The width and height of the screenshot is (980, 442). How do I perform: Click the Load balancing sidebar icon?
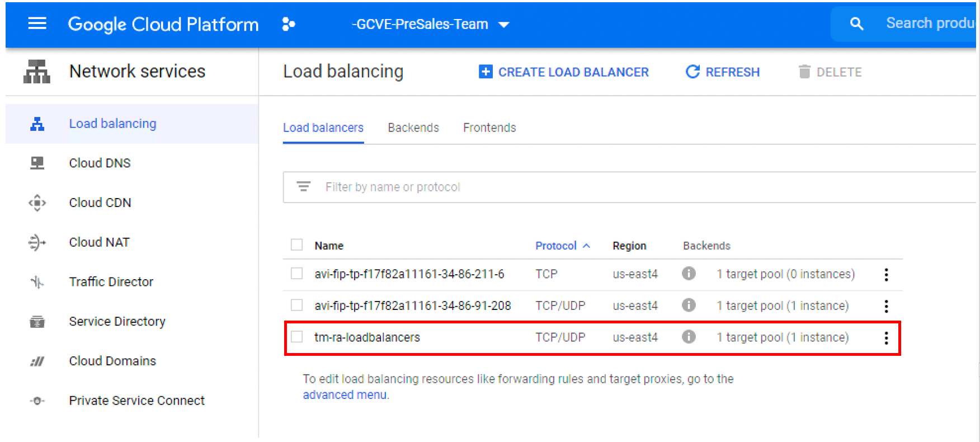pos(37,124)
